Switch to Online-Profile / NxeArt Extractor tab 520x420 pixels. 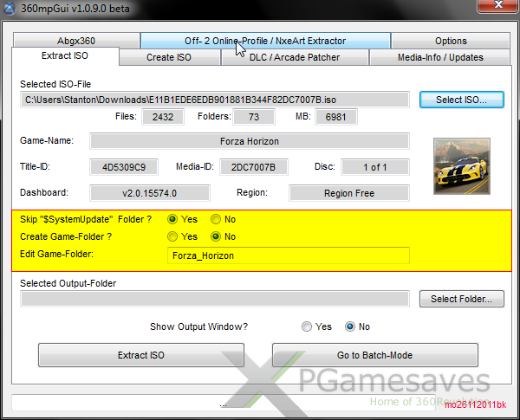pos(265,41)
